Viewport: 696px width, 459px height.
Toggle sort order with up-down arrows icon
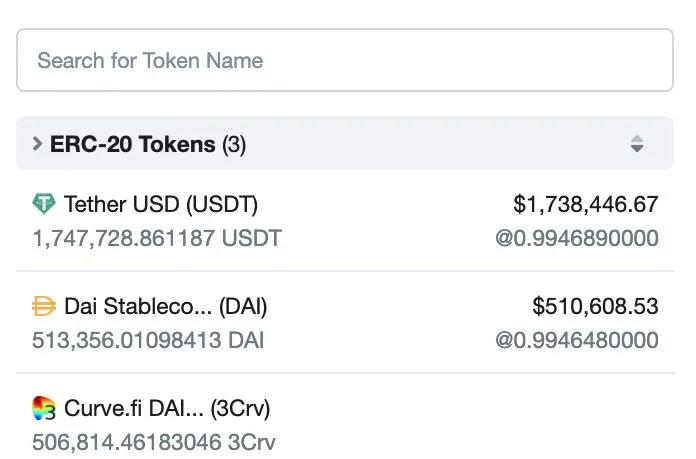[637, 144]
